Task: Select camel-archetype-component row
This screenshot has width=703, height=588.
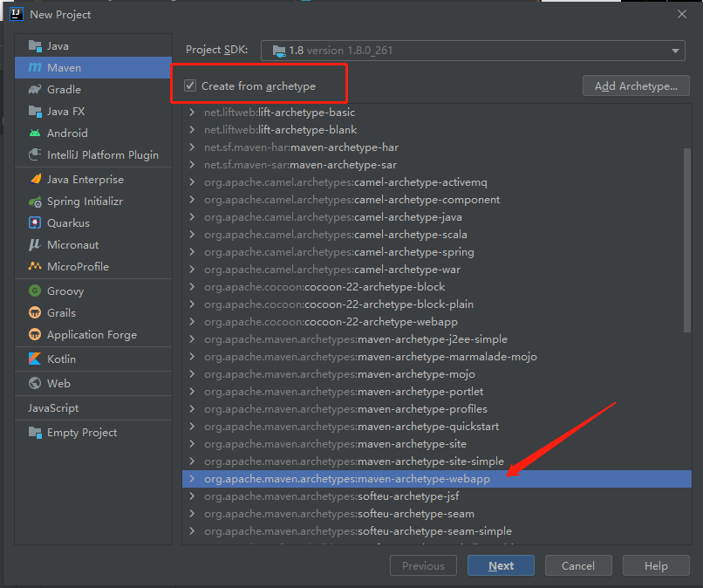Action: [x=437, y=200]
